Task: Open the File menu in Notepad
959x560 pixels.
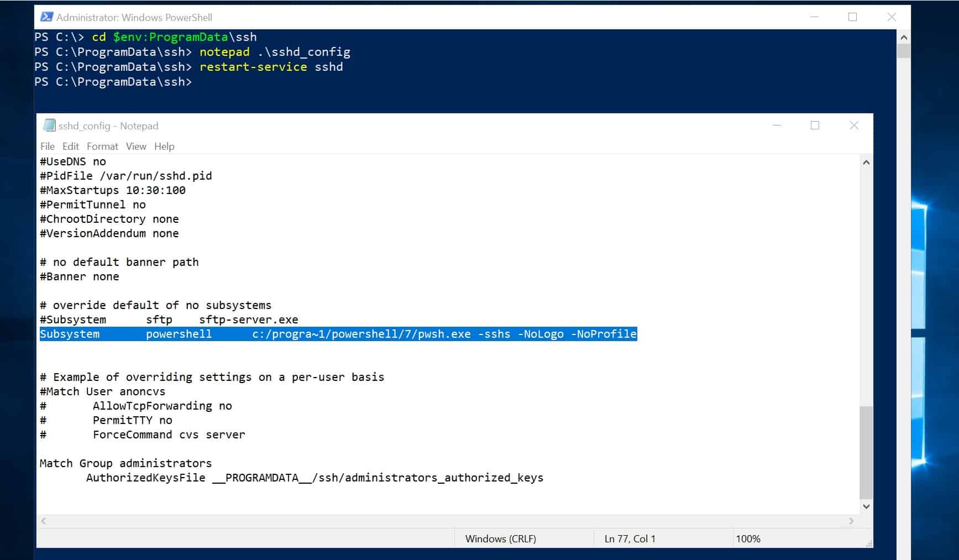Action: click(x=47, y=146)
